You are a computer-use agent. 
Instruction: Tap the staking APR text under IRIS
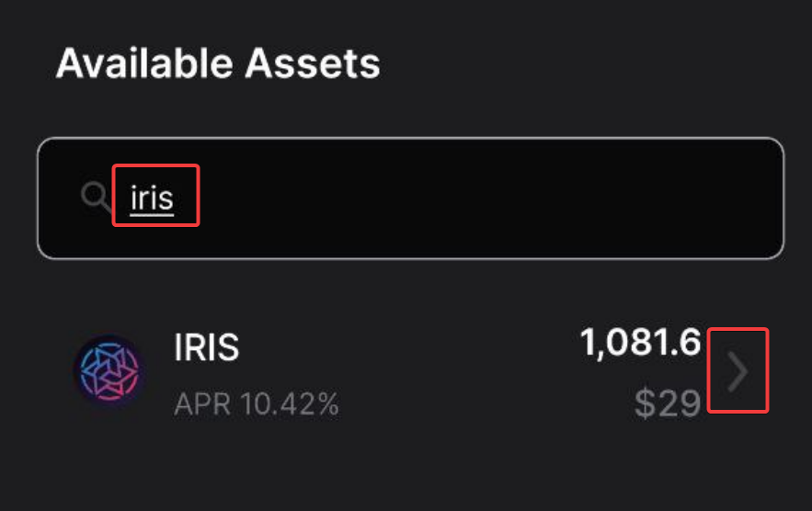[x=257, y=403]
